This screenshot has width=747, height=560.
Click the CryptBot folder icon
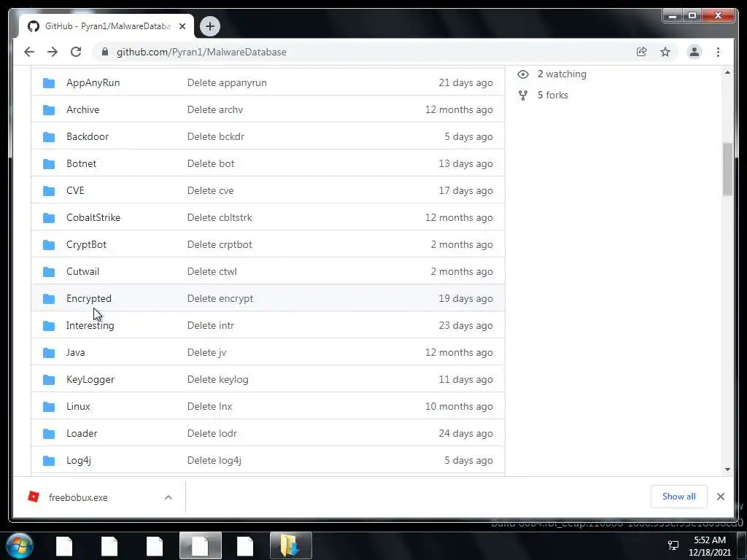(49, 245)
